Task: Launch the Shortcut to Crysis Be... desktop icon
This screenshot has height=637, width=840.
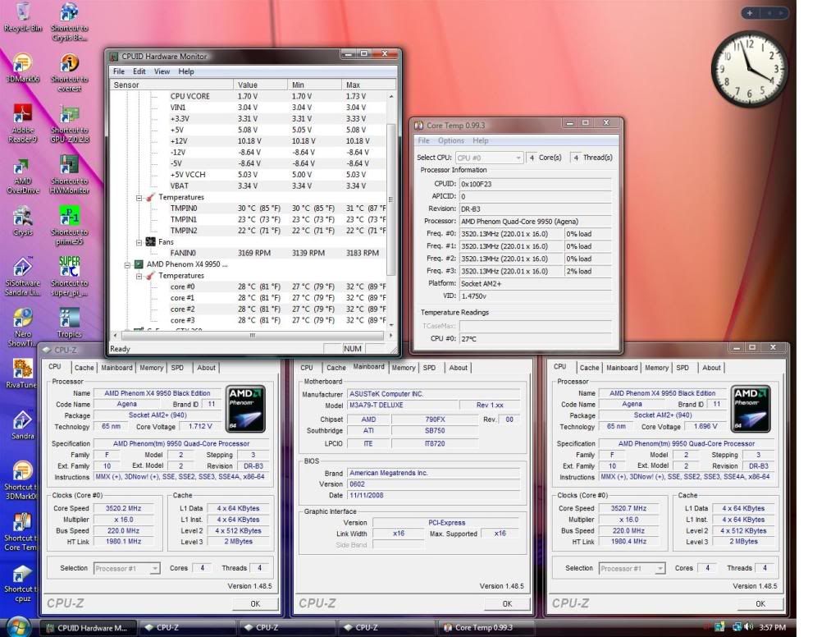Action: [x=70, y=21]
